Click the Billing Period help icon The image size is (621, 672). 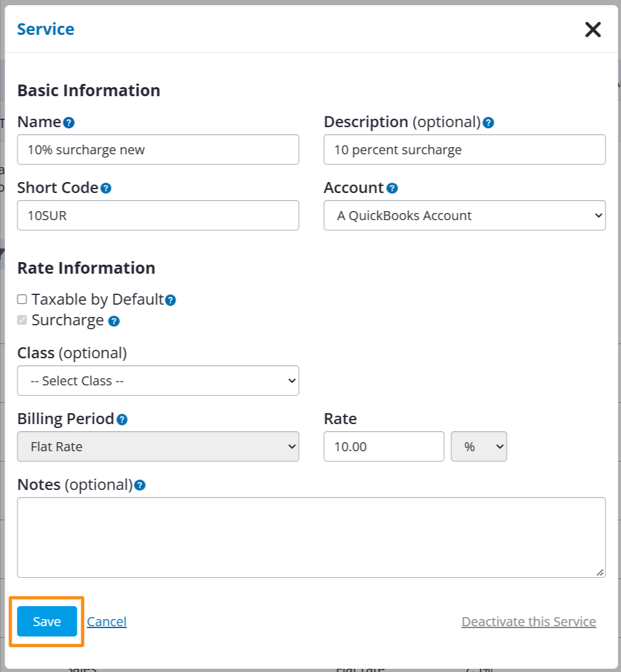pos(122,420)
